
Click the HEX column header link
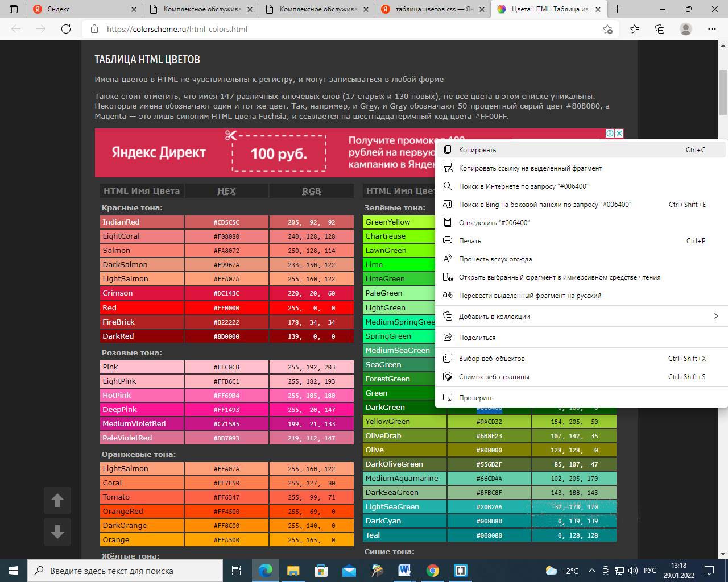click(x=226, y=191)
